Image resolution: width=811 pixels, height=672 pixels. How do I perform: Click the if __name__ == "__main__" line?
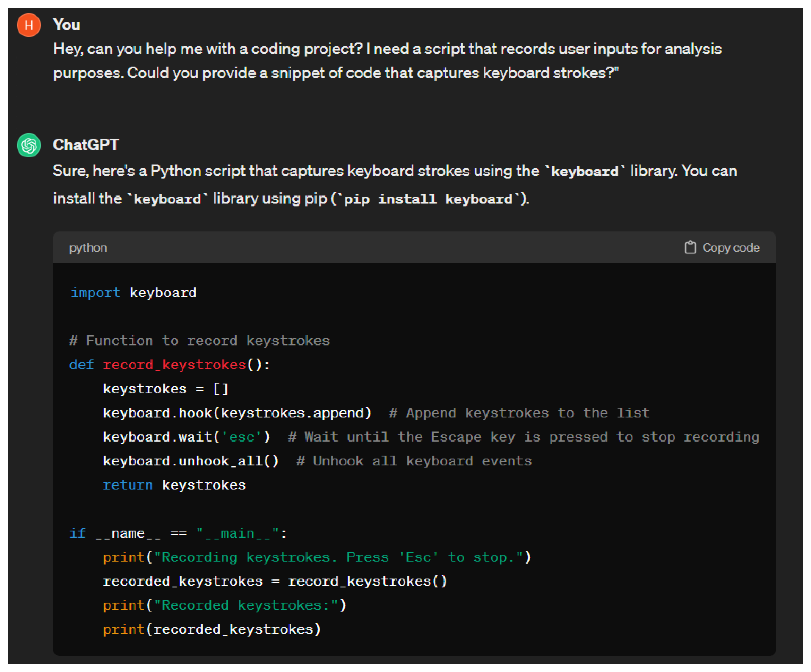(x=178, y=533)
